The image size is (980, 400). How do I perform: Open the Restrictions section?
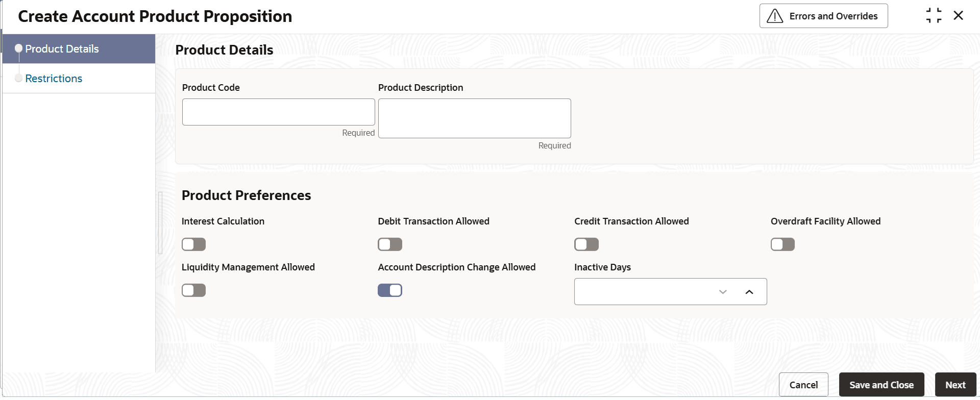pos(54,79)
